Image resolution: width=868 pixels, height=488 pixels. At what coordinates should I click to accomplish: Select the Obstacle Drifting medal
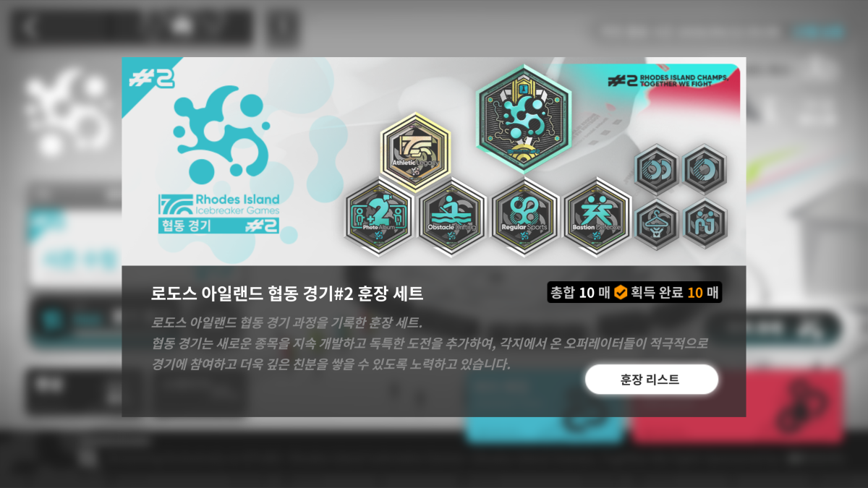click(x=452, y=215)
